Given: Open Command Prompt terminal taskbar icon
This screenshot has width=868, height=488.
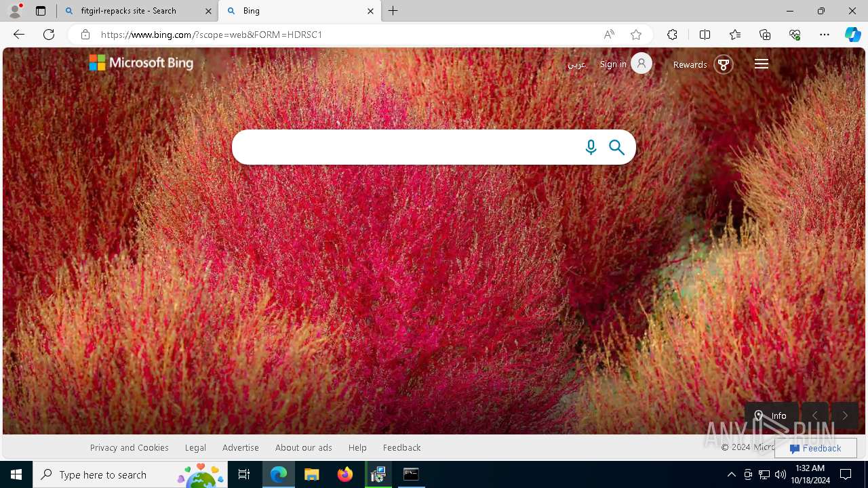Looking at the screenshot, I should pyautogui.click(x=411, y=474).
